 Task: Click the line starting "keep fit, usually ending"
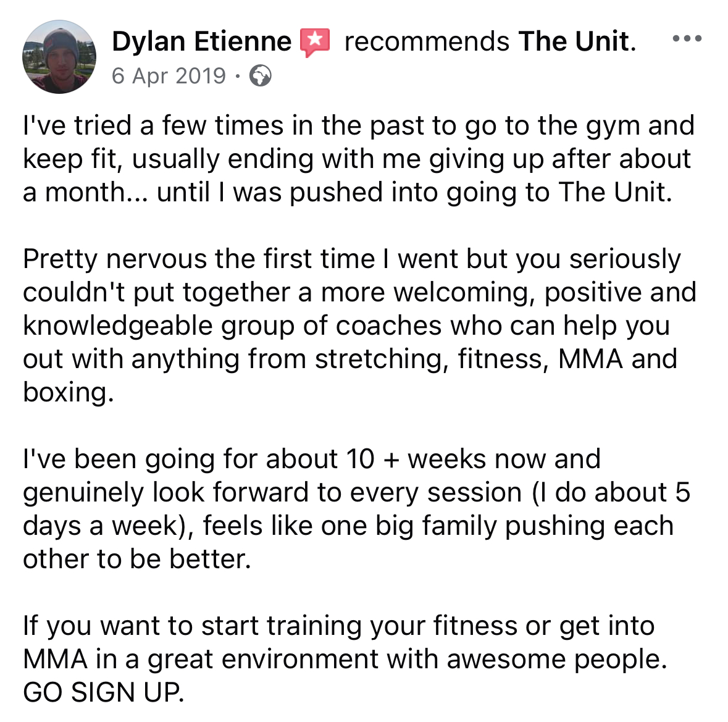tap(356, 159)
